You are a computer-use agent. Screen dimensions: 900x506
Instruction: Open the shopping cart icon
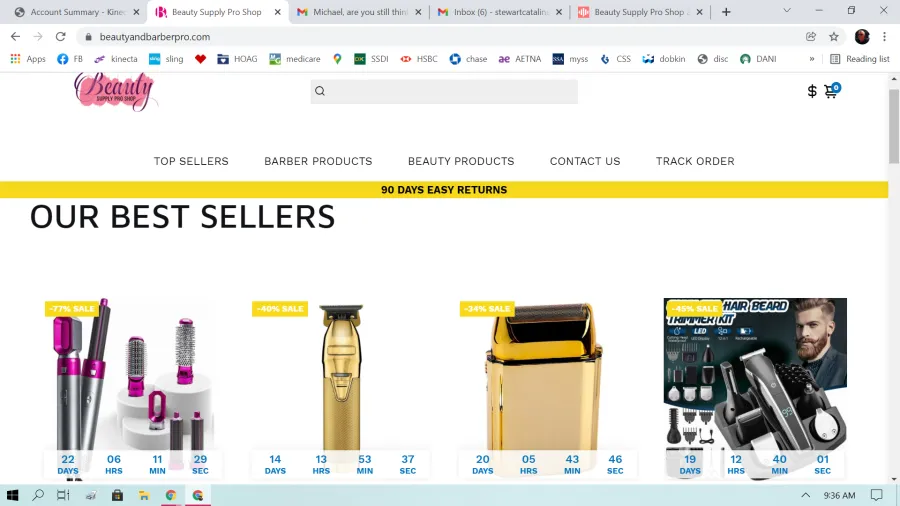pyautogui.click(x=831, y=91)
